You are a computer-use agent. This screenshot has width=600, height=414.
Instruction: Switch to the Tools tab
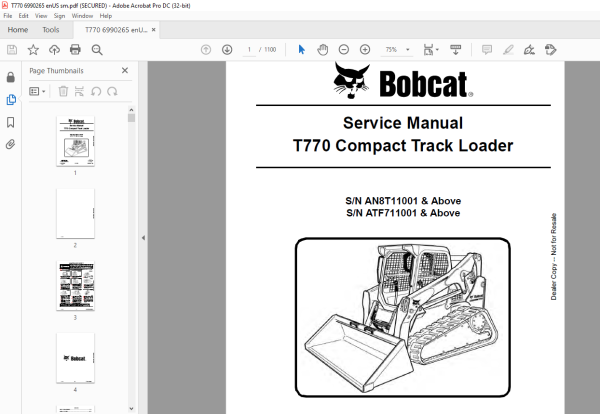pos(51,30)
